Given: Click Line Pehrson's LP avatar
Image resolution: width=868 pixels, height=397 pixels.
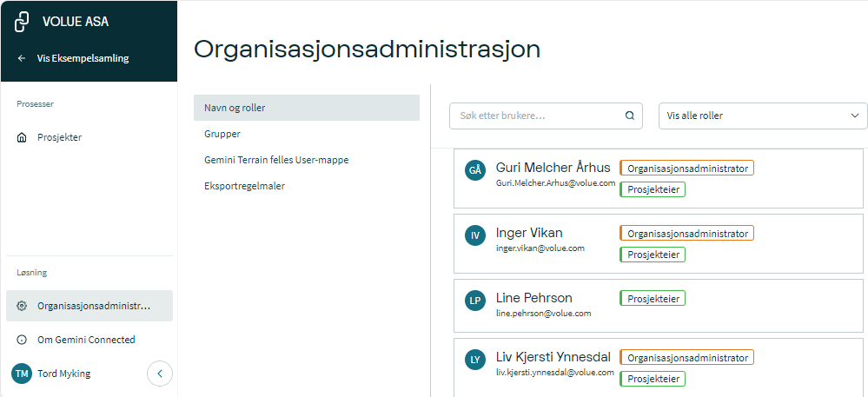Looking at the screenshot, I should pos(474,301).
